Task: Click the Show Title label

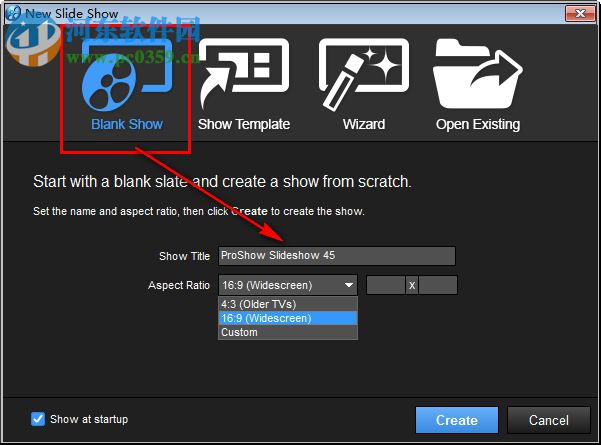Action: click(x=184, y=256)
